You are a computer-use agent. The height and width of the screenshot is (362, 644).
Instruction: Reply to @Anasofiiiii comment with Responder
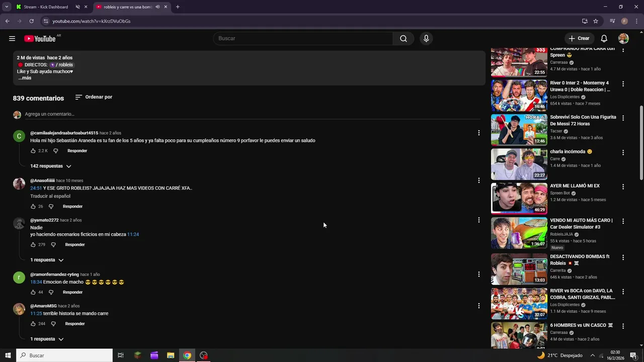pyautogui.click(x=72, y=207)
